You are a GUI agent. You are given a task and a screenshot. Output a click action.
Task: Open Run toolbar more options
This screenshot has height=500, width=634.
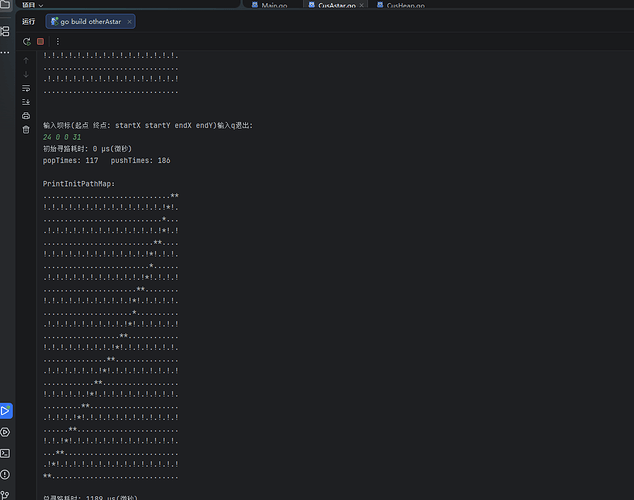click(57, 41)
